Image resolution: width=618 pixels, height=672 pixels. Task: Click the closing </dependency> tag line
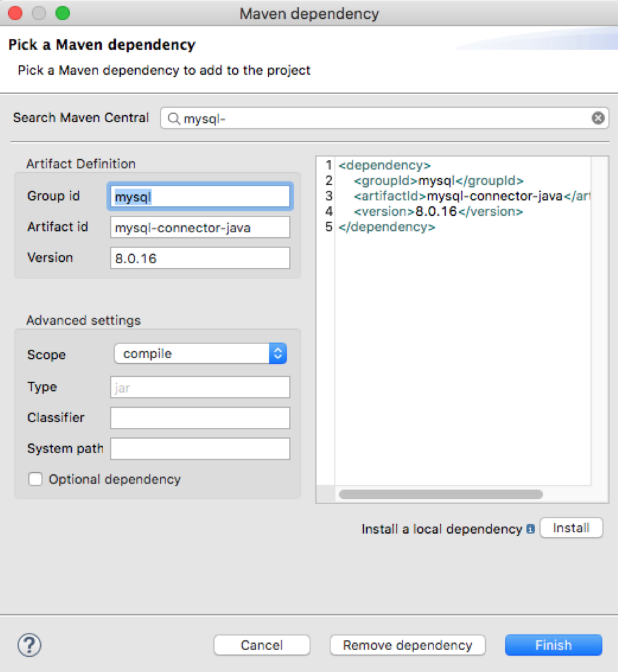(x=387, y=227)
